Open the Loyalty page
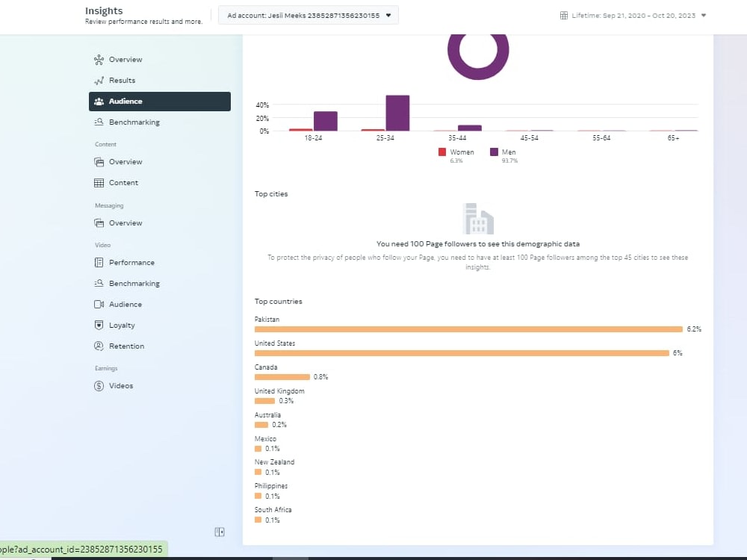Viewport: 747px width, 560px height. point(160,326)
